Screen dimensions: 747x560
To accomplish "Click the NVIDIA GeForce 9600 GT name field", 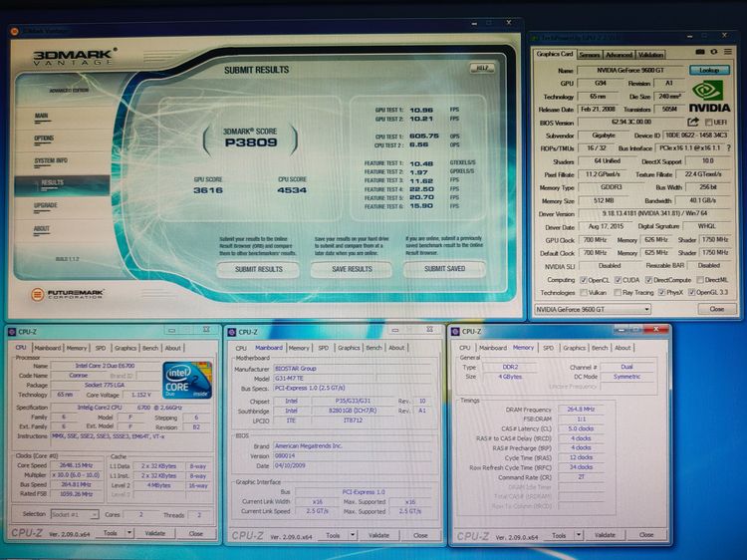I will click(x=630, y=70).
